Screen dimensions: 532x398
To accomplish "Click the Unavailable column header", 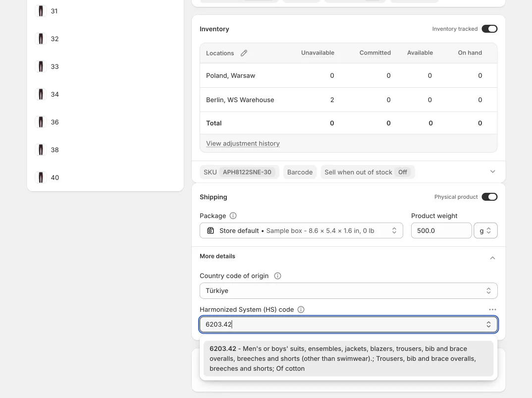I will coord(318,53).
